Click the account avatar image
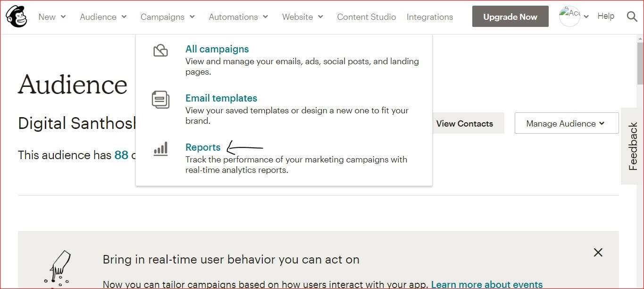This screenshot has width=644, height=289. [569, 17]
